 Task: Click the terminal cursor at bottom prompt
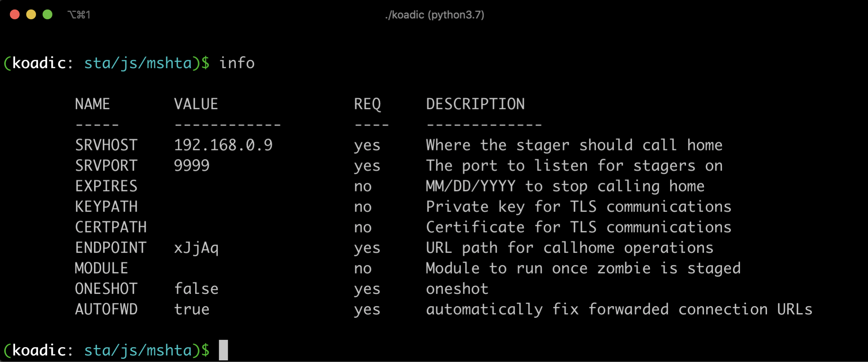[223, 350]
